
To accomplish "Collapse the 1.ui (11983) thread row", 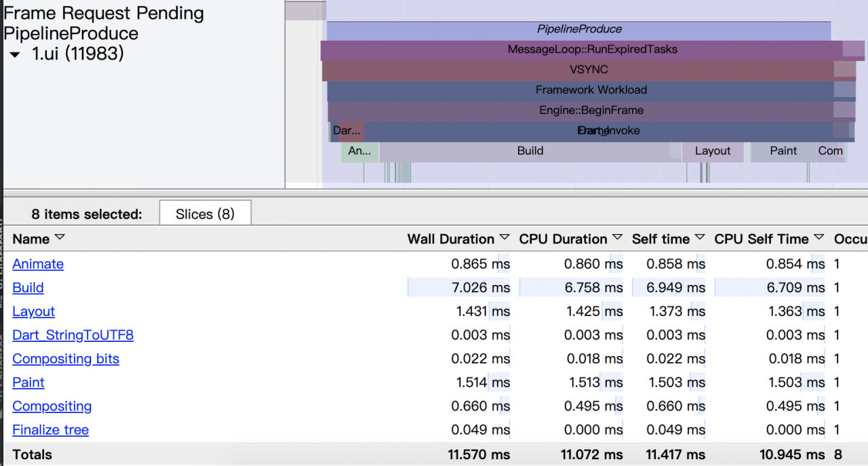I will [x=16, y=55].
